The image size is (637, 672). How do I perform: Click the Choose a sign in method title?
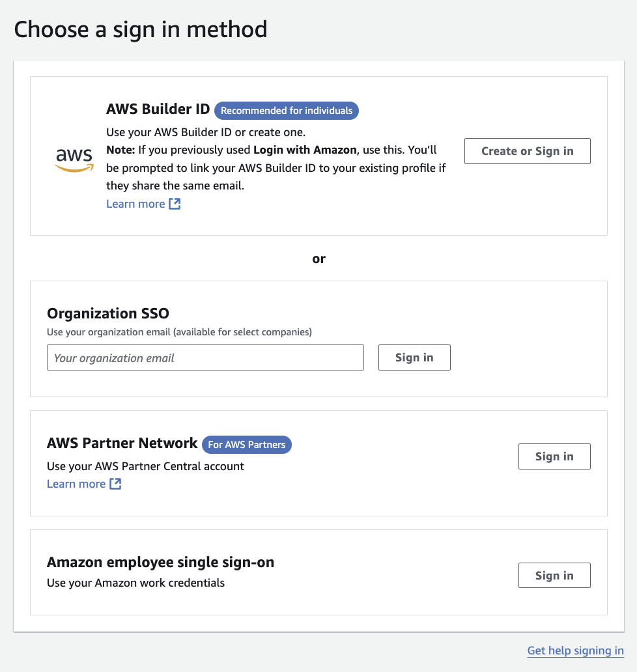[x=141, y=29]
